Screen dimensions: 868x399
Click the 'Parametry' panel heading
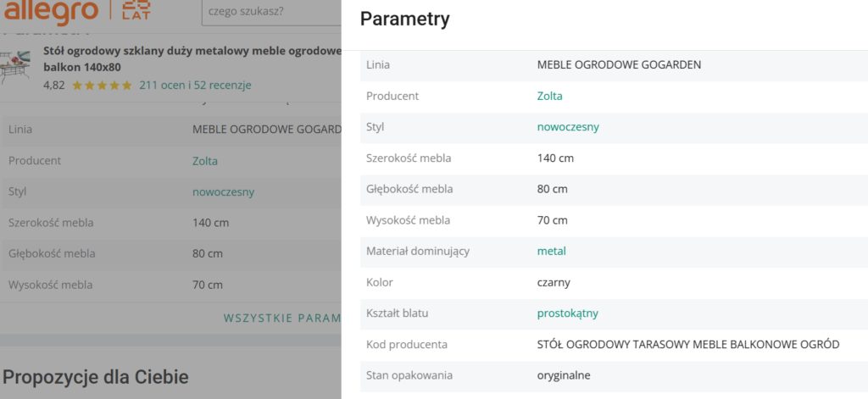404,19
